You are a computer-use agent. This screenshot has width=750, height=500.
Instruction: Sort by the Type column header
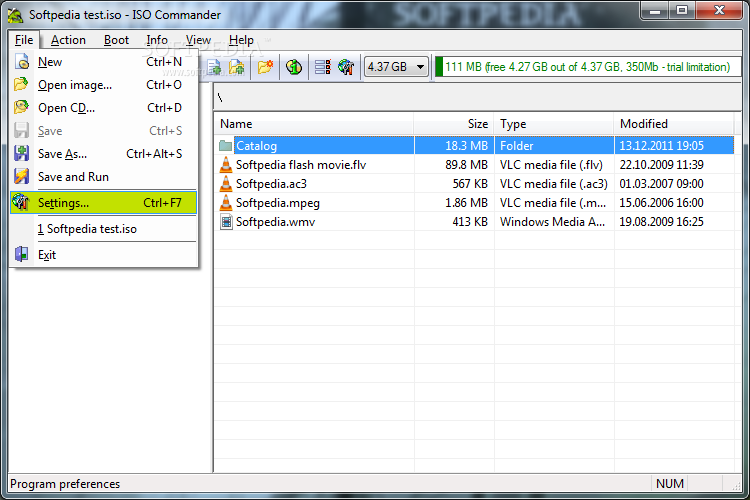coord(554,124)
